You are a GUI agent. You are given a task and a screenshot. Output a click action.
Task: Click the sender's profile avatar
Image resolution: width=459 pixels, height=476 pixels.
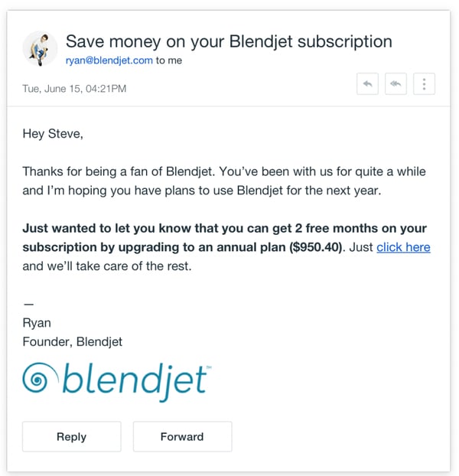pos(40,48)
